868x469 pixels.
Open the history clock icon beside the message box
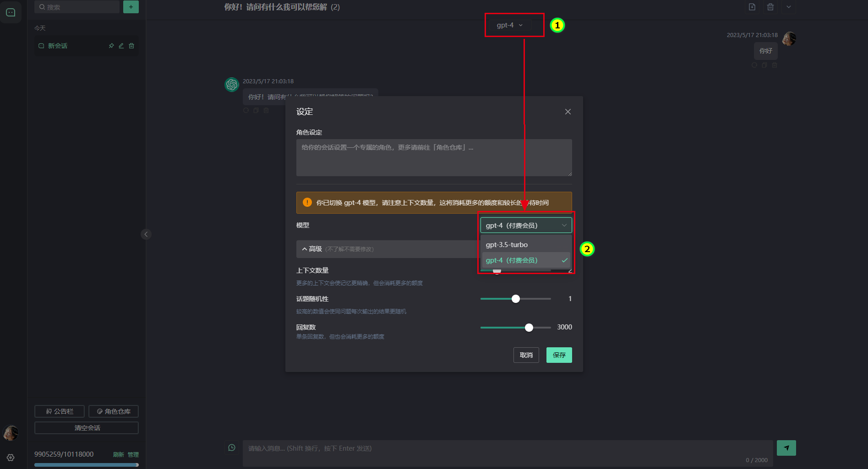[232, 447]
